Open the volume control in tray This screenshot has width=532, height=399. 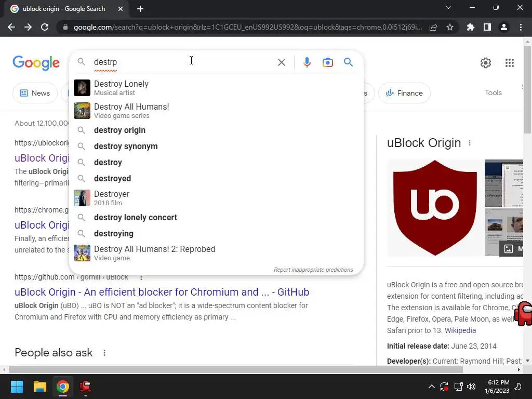[471, 387]
